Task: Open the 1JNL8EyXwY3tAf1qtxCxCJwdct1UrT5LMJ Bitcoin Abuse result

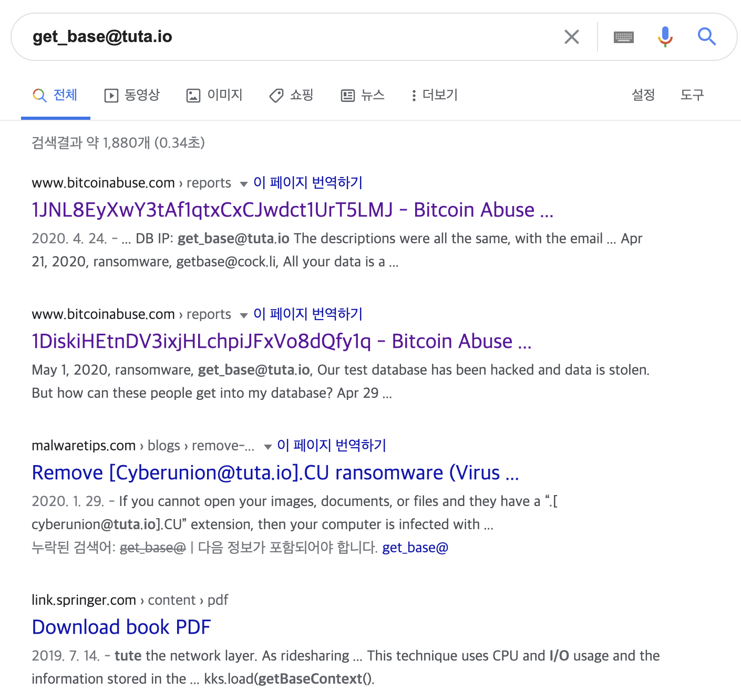Action: coord(293,210)
